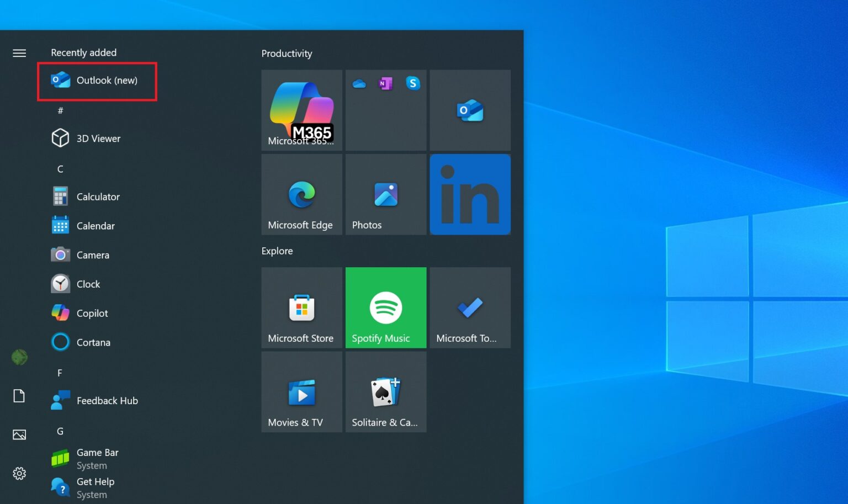
Task: Select the G section header
Action: (x=60, y=431)
